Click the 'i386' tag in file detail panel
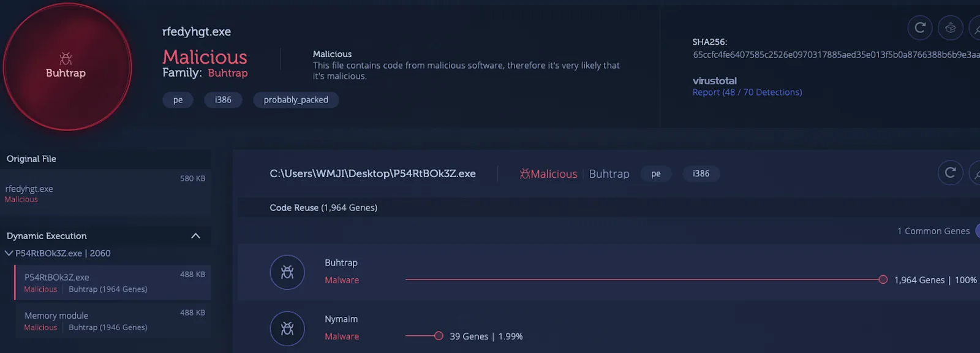Image resolution: width=980 pixels, height=353 pixels. (x=701, y=174)
